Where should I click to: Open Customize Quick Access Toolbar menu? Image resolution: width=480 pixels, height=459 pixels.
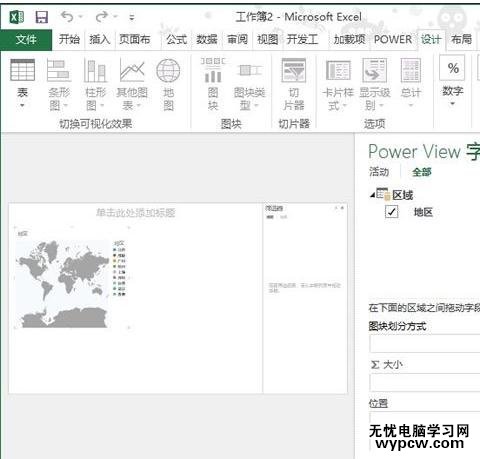(132, 17)
